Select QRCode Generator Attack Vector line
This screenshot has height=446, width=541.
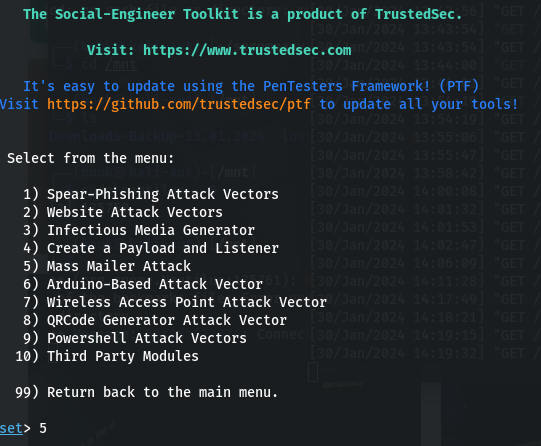155,320
